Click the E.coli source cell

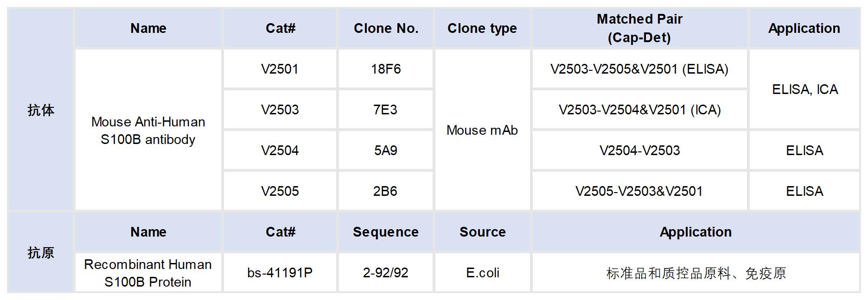click(x=482, y=273)
